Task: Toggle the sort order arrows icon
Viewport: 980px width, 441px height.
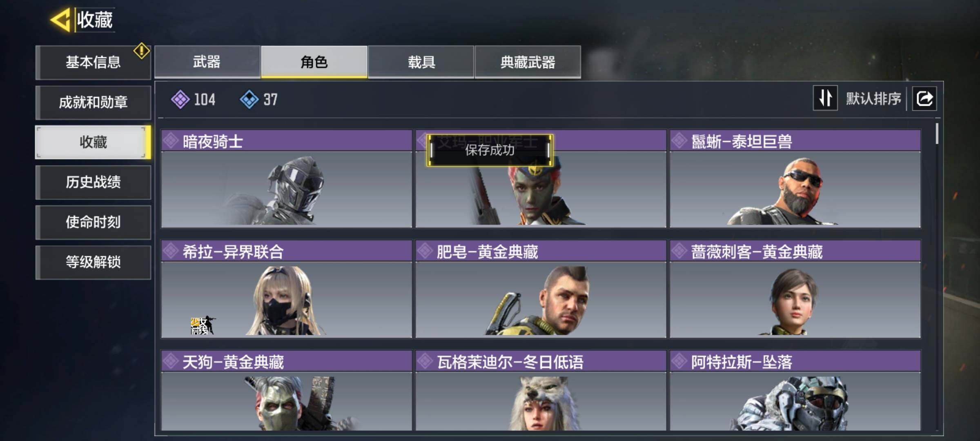Action: (x=825, y=98)
